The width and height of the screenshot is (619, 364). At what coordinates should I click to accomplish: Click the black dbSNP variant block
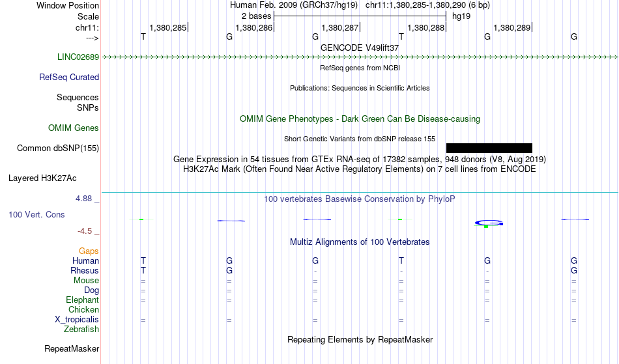(489, 148)
